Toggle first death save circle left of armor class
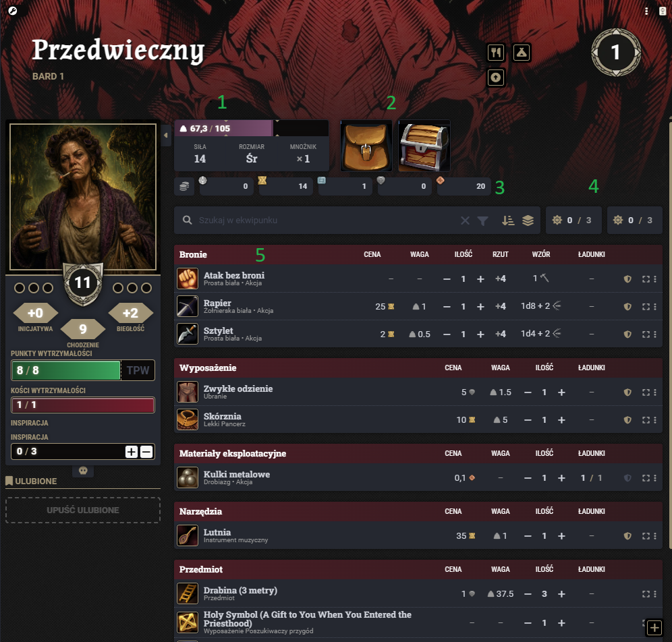Screen dimensions: 672x642 pyautogui.click(x=20, y=288)
